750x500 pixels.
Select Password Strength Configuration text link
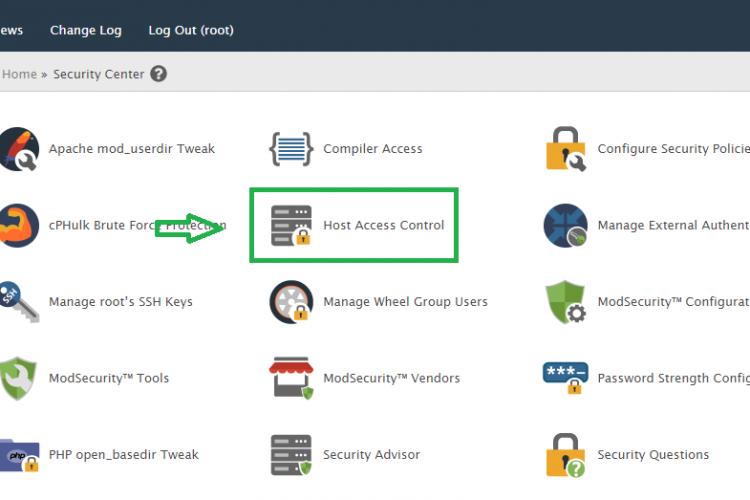pos(673,378)
